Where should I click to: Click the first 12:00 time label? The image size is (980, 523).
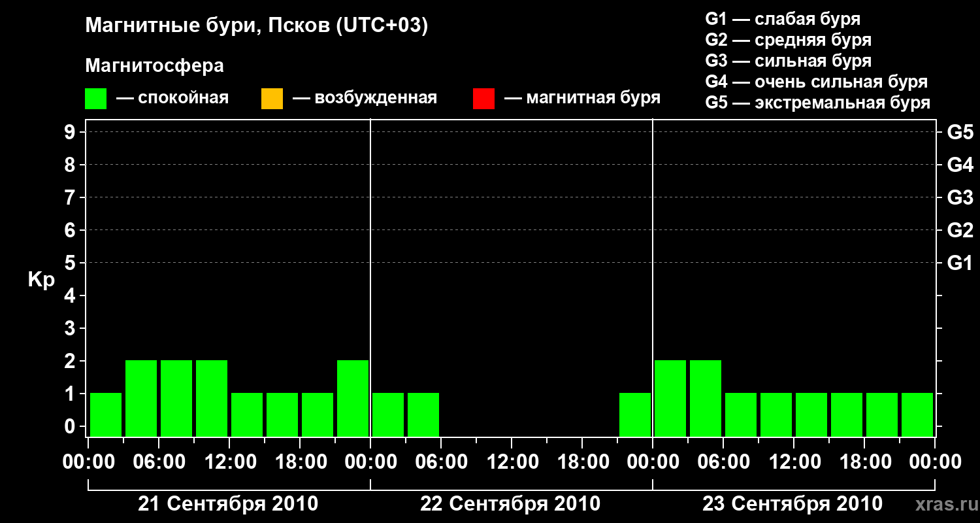pos(229,462)
